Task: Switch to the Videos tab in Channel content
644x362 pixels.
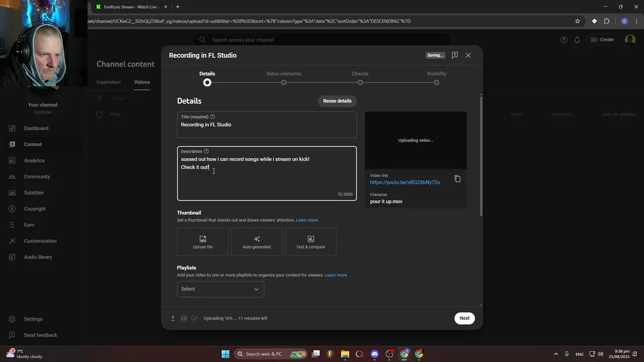Action: click(142, 82)
